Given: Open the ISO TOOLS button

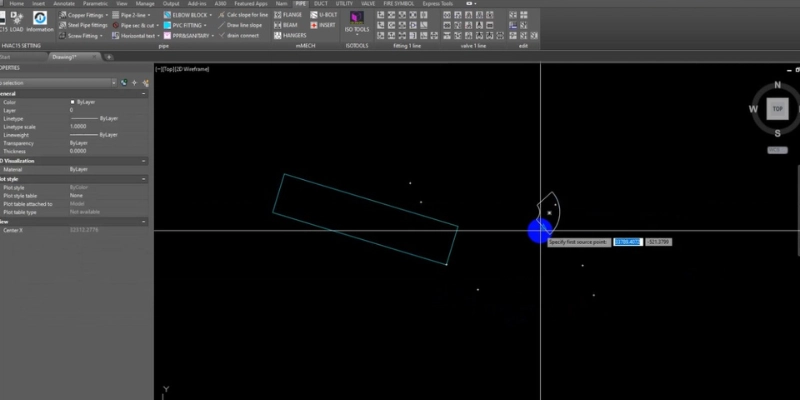Looking at the screenshot, I should pyautogui.click(x=357, y=23).
